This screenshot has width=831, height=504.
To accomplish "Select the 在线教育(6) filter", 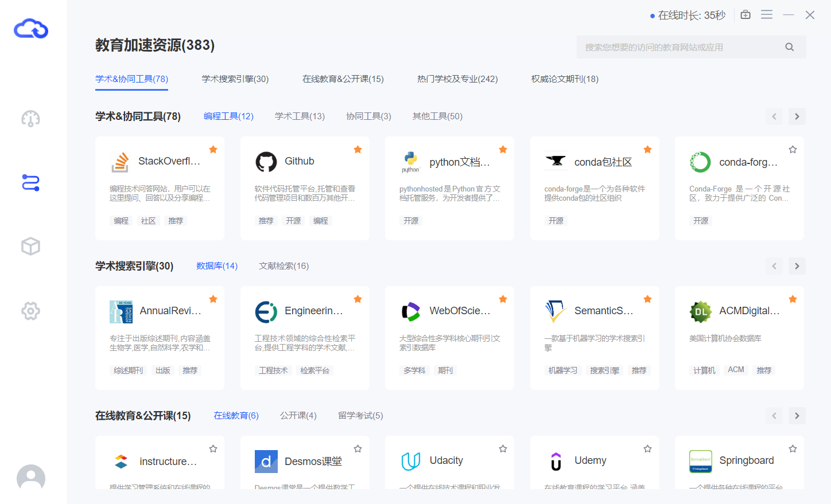I will click(x=236, y=416).
